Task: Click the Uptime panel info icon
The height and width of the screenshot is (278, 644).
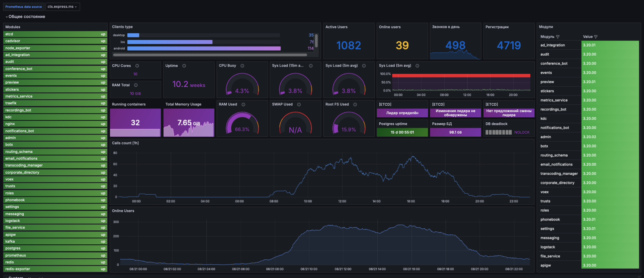Action: 184,66
